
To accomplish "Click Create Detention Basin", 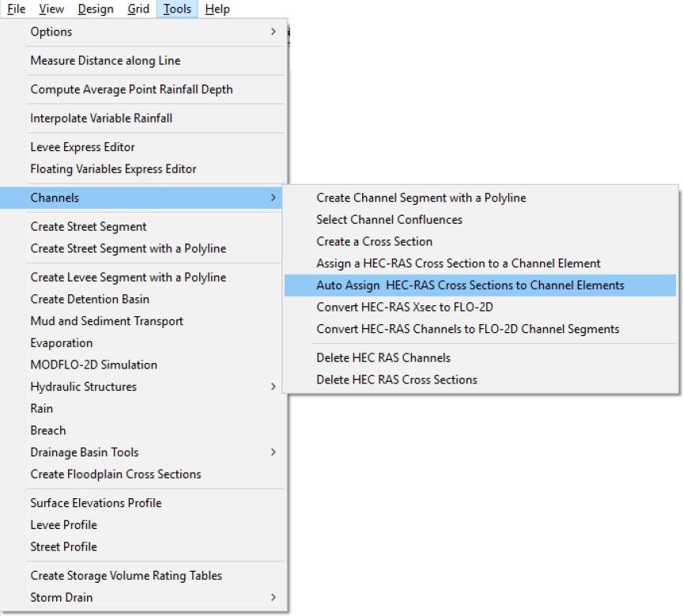I will click(89, 299).
